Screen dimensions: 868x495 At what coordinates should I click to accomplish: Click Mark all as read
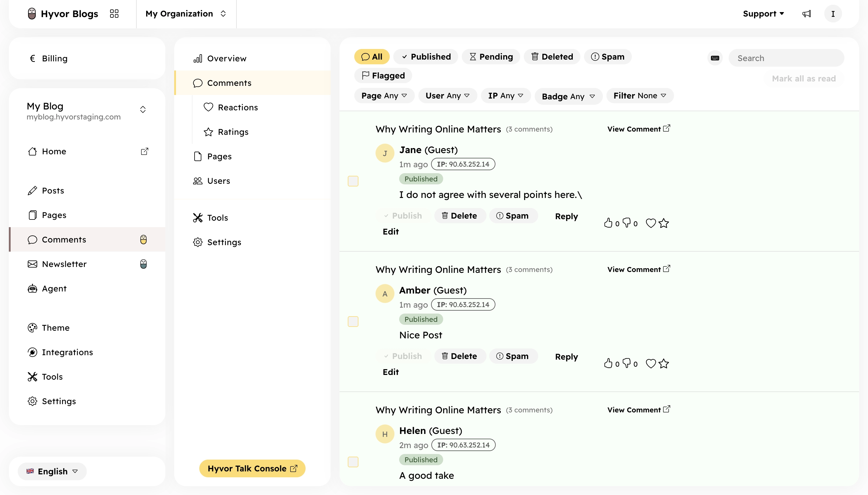tap(804, 78)
